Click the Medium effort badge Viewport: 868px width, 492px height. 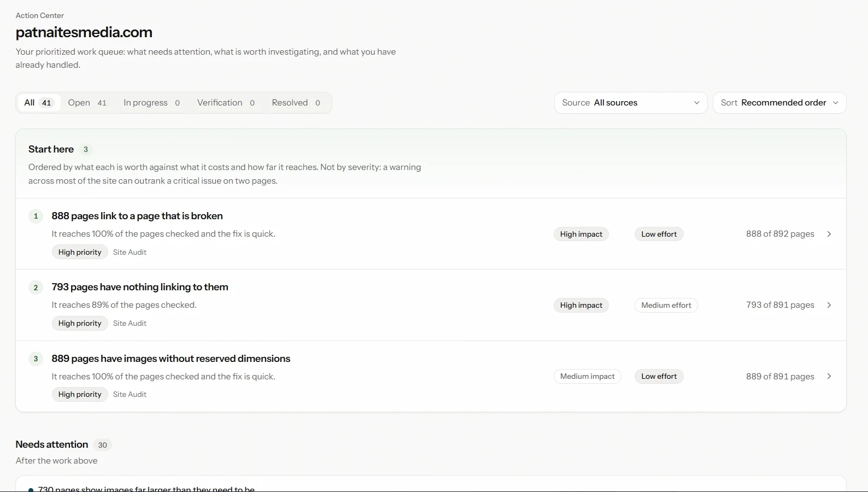(666, 305)
